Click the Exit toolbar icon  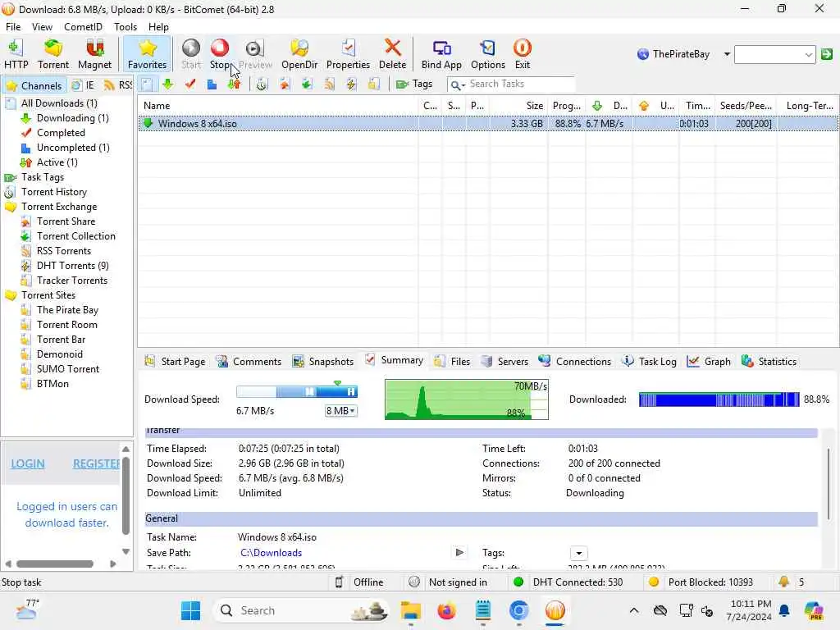point(523,54)
